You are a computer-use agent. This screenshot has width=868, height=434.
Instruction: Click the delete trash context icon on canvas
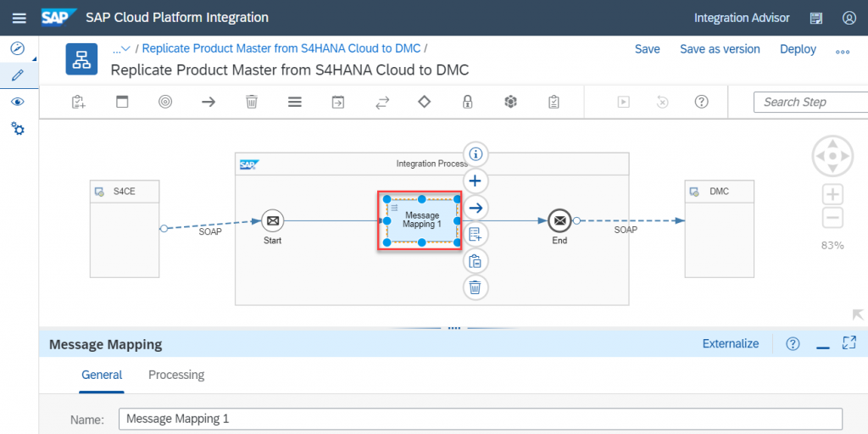[476, 287]
